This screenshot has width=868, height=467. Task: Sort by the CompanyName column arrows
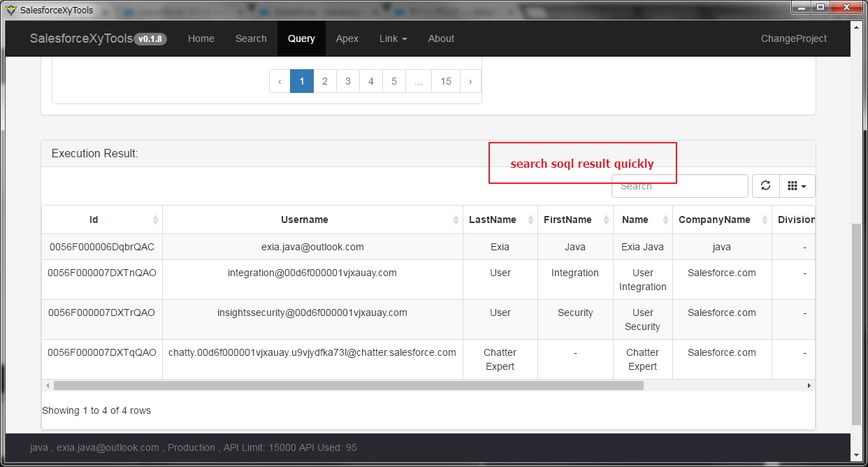pos(765,220)
